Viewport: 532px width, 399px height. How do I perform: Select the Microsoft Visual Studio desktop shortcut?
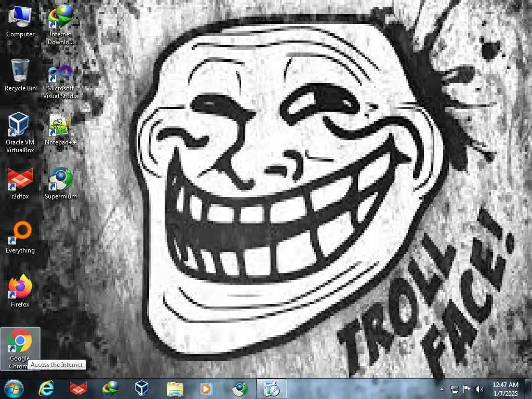[x=60, y=82]
